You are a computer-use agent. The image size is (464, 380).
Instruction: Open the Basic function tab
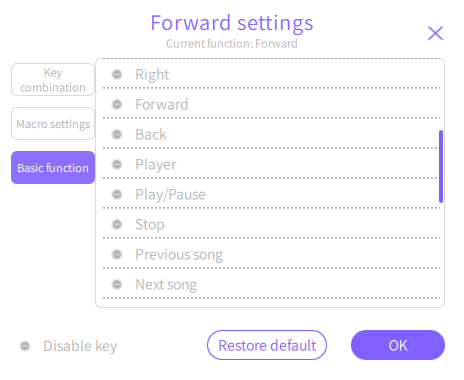pos(53,168)
